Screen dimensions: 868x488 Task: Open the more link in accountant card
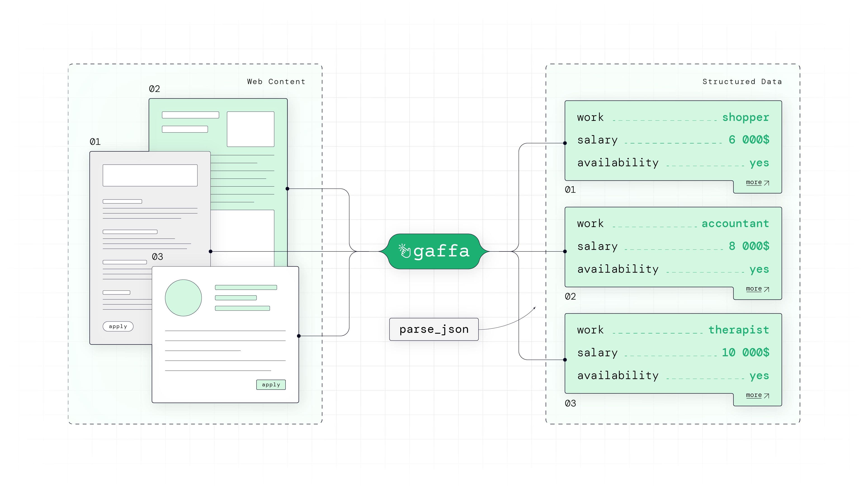[x=754, y=289]
